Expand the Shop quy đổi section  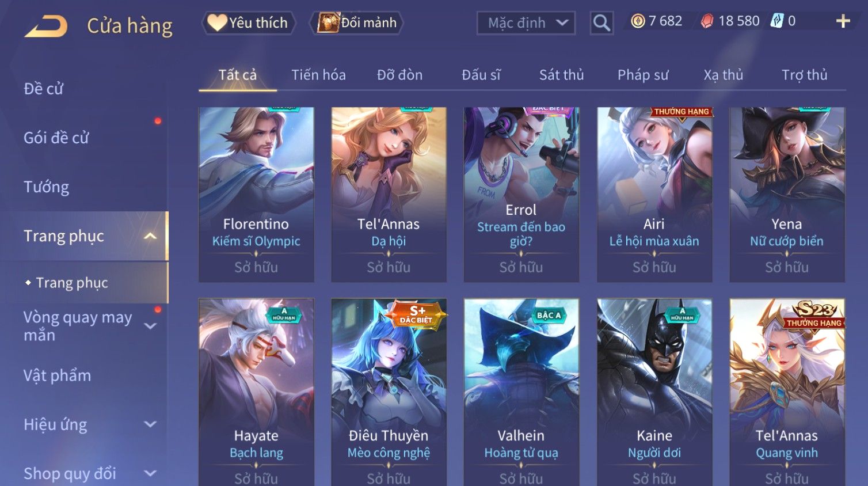[x=150, y=473]
